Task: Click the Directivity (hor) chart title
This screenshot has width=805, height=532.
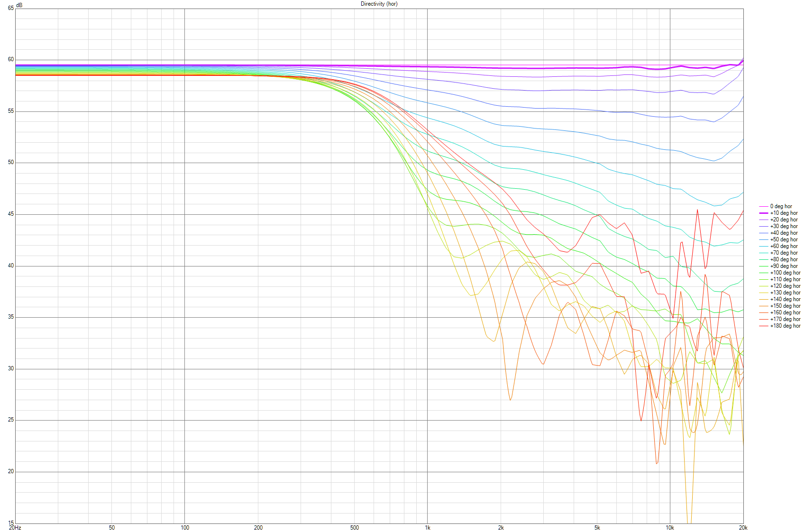Action: (x=379, y=4)
